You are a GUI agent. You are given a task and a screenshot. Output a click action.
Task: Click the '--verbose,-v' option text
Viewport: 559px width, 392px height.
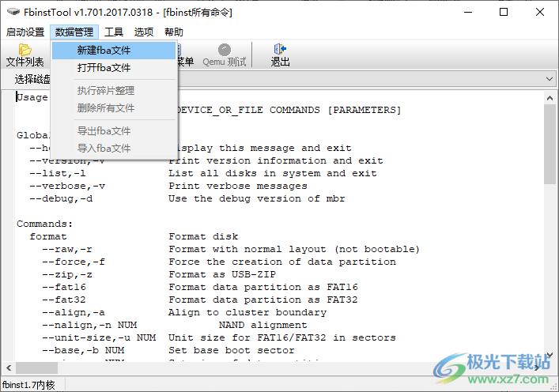click(67, 186)
